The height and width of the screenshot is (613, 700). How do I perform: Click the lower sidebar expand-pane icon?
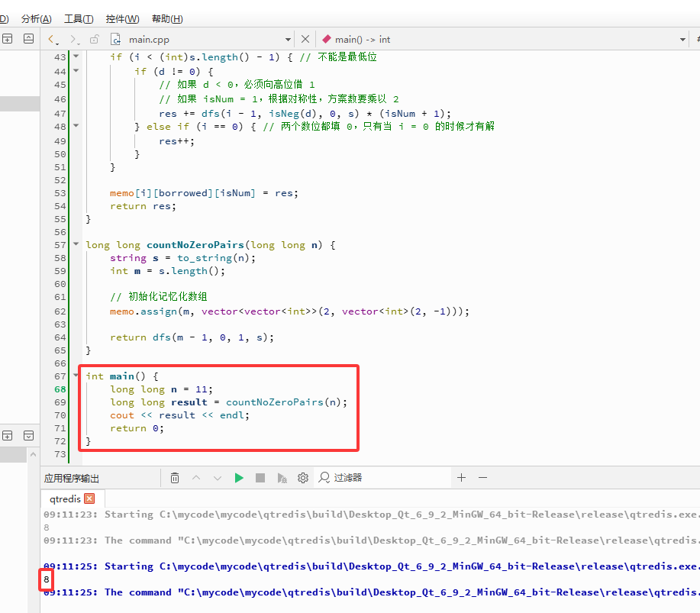click(x=28, y=436)
